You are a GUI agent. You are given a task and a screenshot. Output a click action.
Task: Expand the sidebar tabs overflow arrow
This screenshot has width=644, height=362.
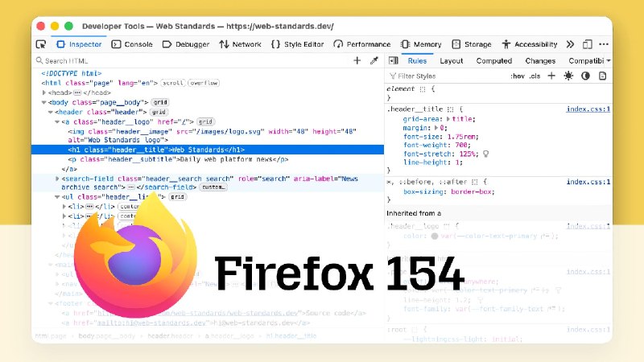pyautogui.click(x=609, y=61)
